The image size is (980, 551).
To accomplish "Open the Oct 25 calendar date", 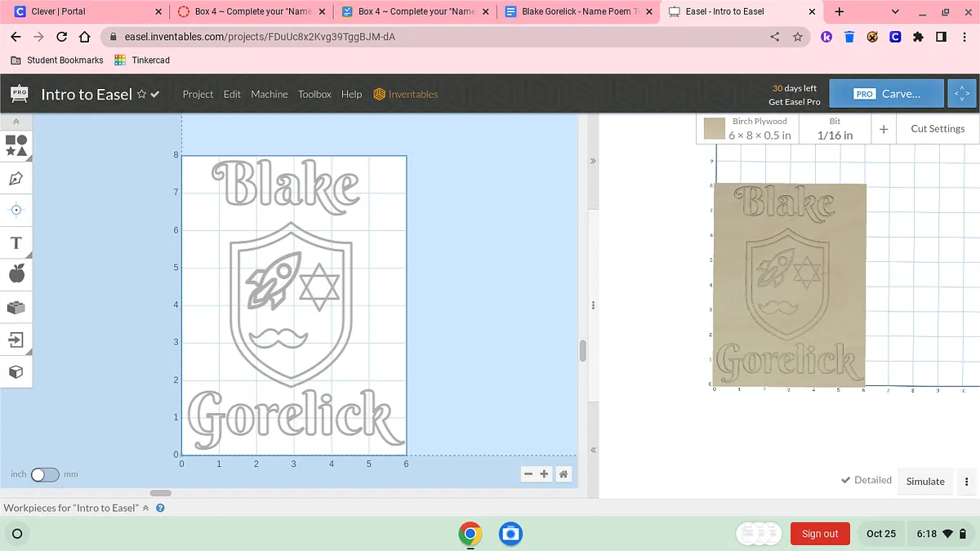I will 881,534.
